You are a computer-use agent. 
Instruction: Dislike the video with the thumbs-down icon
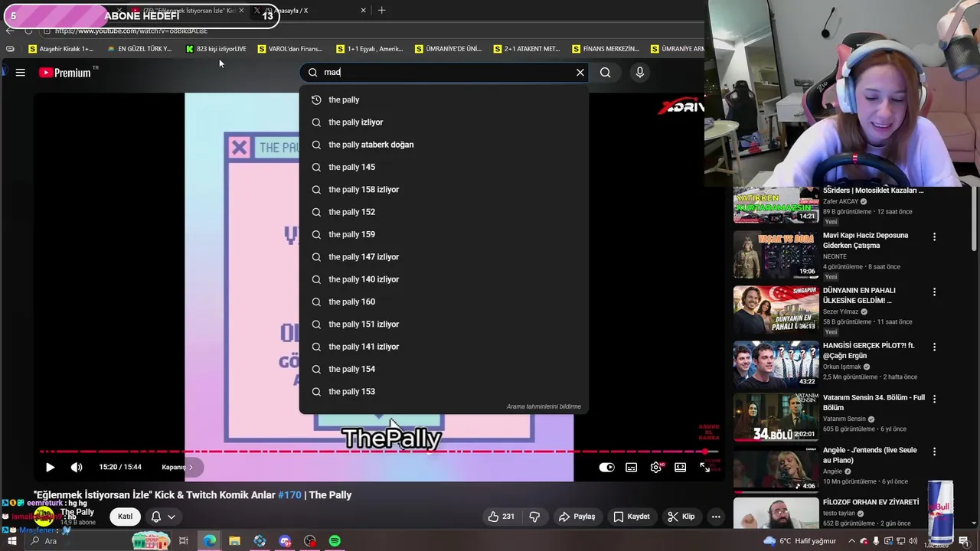tap(534, 517)
